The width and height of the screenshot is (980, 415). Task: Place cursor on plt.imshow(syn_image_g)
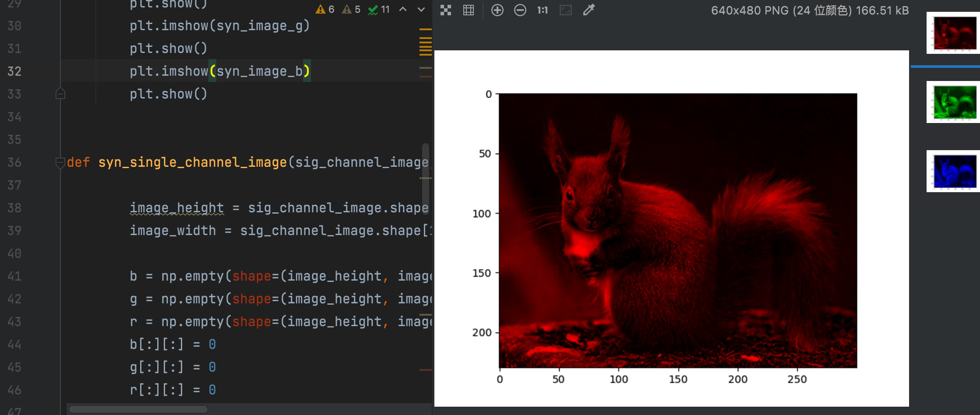pos(220,26)
